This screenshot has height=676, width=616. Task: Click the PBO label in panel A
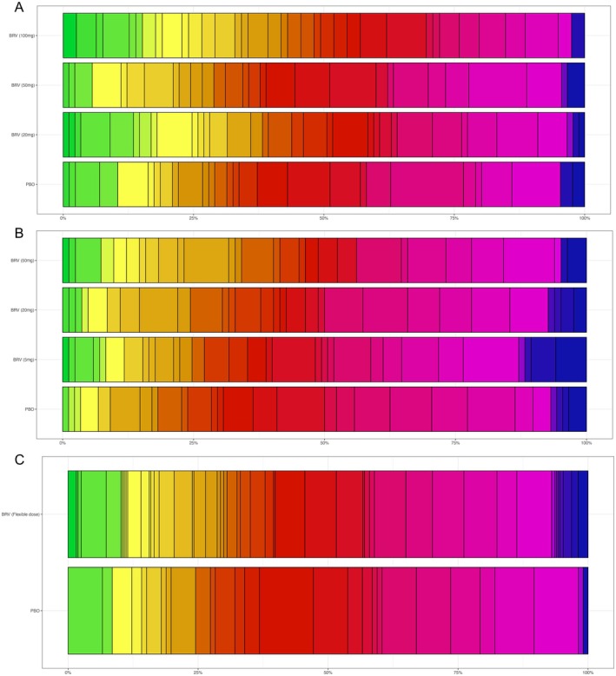[x=30, y=184]
